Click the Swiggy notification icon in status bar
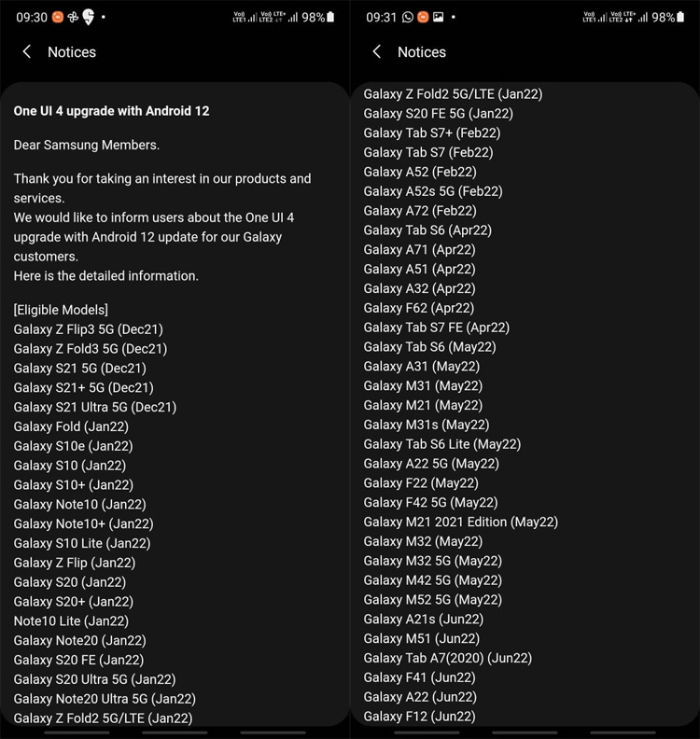The image size is (700, 739). coord(89,18)
